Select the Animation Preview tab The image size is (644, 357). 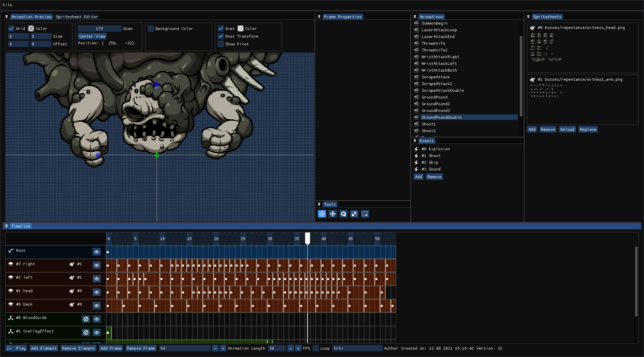click(32, 17)
